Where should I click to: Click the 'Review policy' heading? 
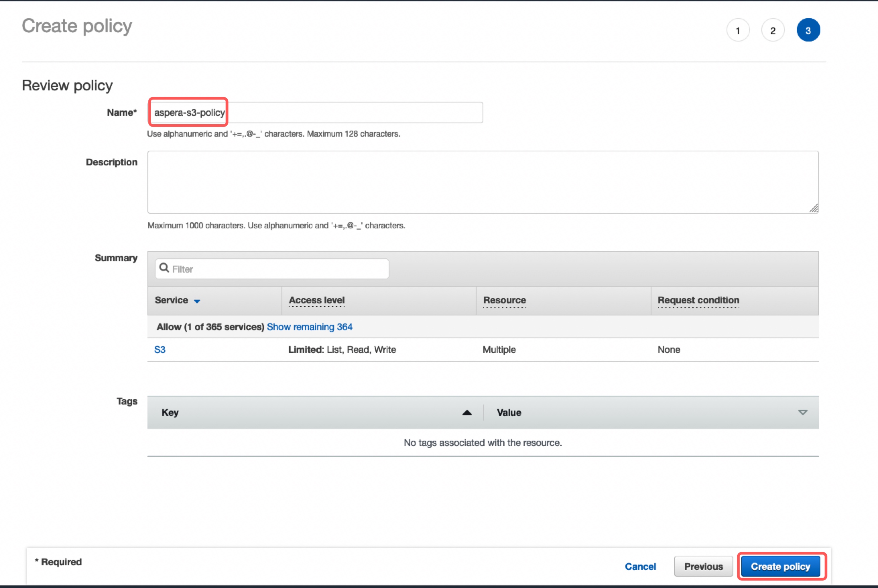[67, 85]
